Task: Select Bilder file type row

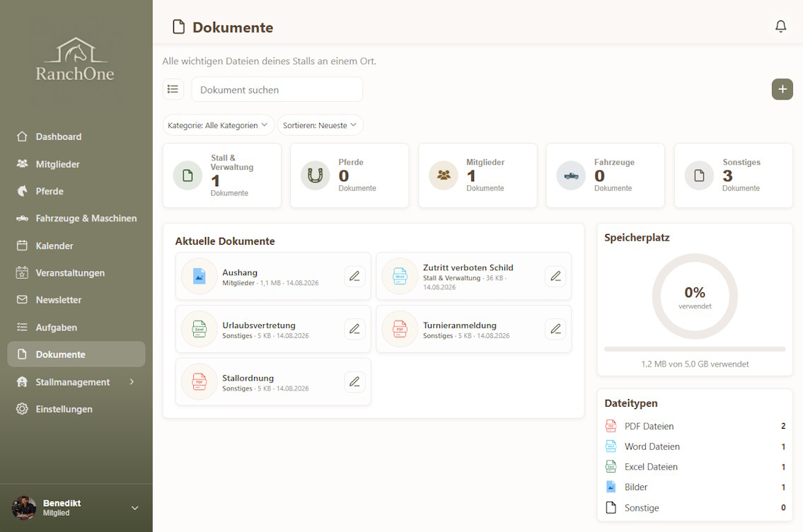Action: [695, 487]
